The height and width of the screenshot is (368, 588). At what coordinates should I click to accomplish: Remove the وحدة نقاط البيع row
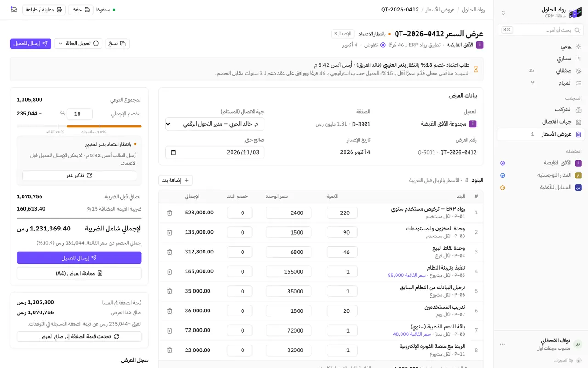(x=170, y=252)
